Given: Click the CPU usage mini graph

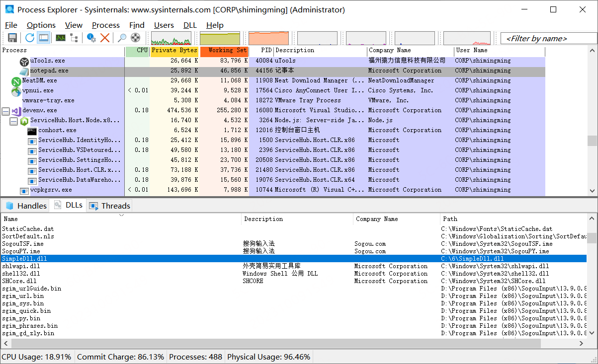Looking at the screenshot, I should point(171,38).
